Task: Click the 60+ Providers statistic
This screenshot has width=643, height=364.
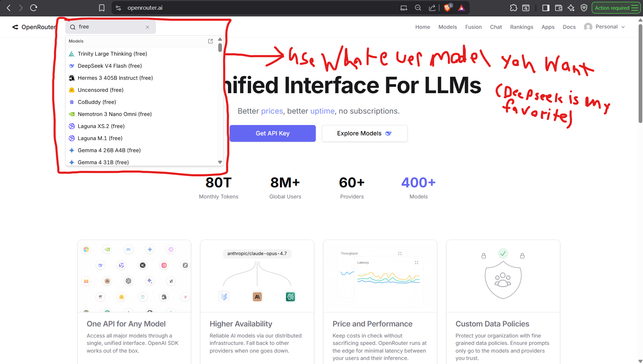Action: pyautogui.click(x=352, y=188)
